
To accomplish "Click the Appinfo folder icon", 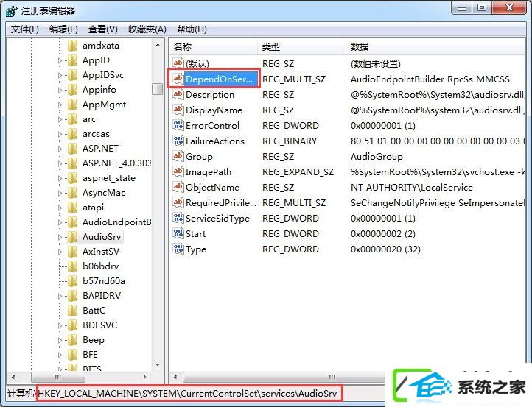I will pos(72,90).
